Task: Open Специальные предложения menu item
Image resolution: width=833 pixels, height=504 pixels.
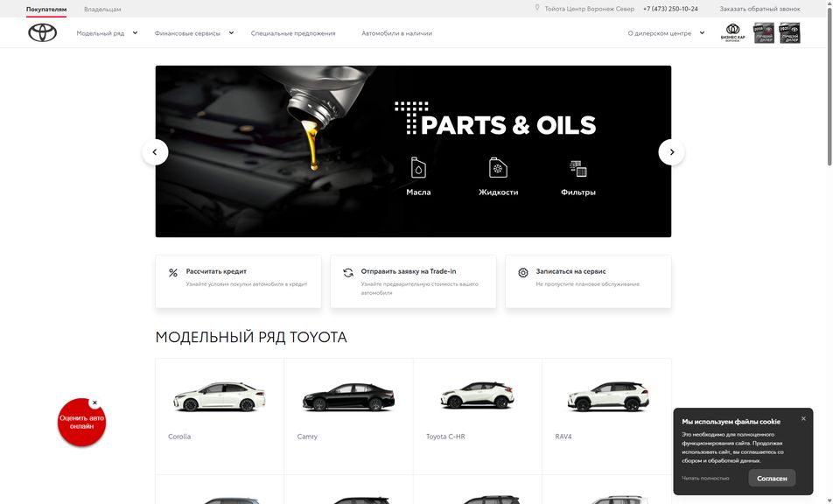Action: coord(293,33)
